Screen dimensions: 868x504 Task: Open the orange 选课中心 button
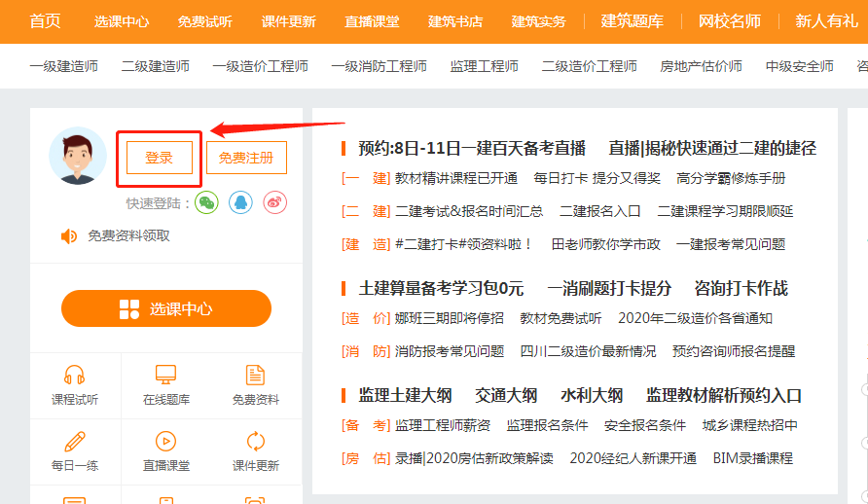point(166,309)
